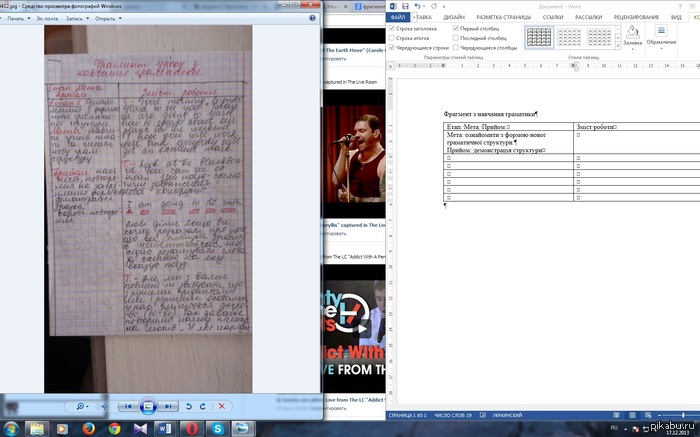Viewport: 700px width, 437px height.
Task: Open the Печать dropdown menu
Action: (x=22, y=18)
